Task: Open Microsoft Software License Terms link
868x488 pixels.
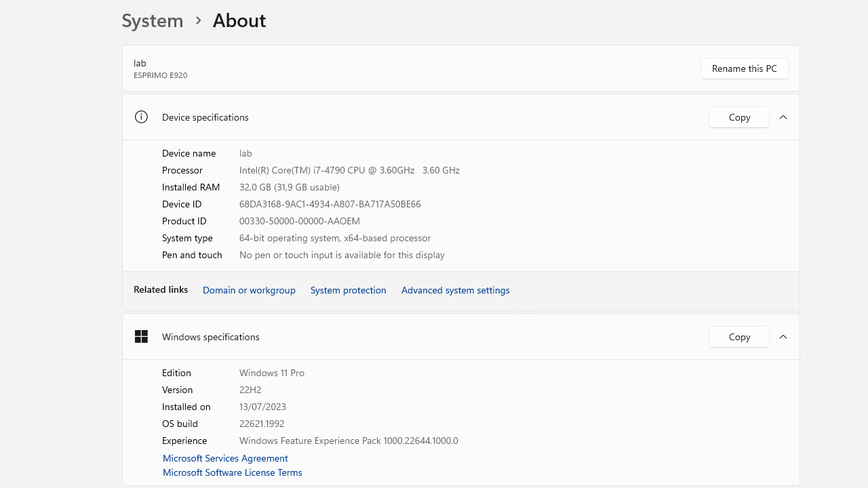Action: (233, 472)
